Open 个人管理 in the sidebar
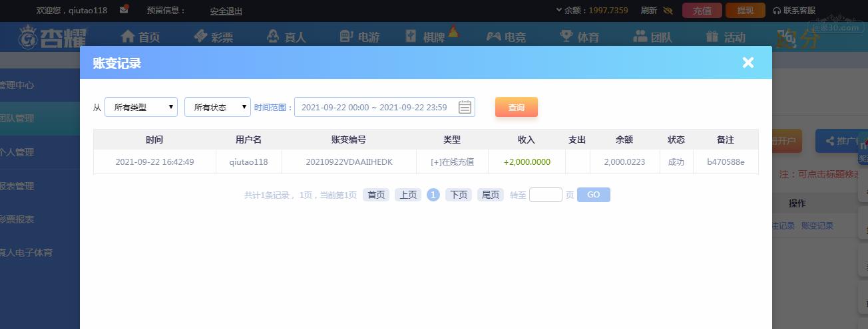The image size is (868, 329). pos(40,152)
